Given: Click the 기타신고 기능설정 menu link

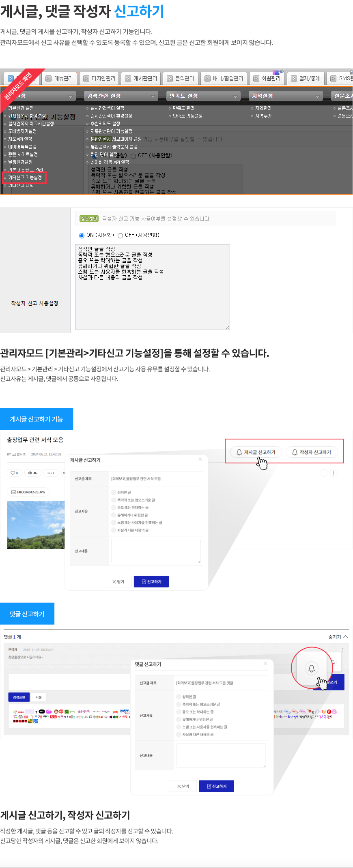Looking at the screenshot, I should pos(25,178).
